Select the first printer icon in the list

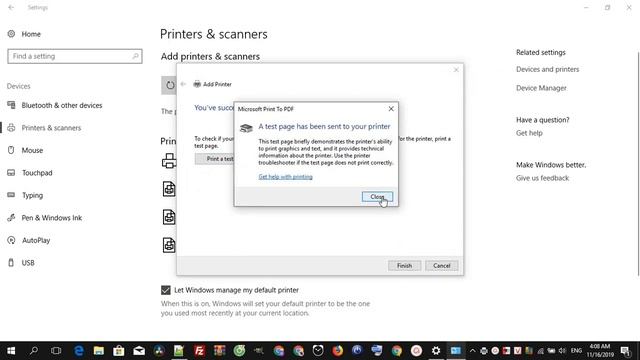pos(169,161)
